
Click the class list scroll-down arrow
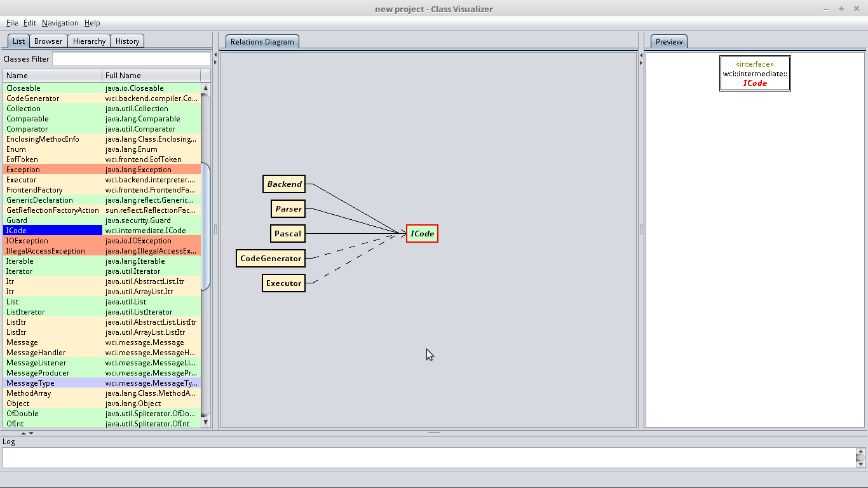205,421
